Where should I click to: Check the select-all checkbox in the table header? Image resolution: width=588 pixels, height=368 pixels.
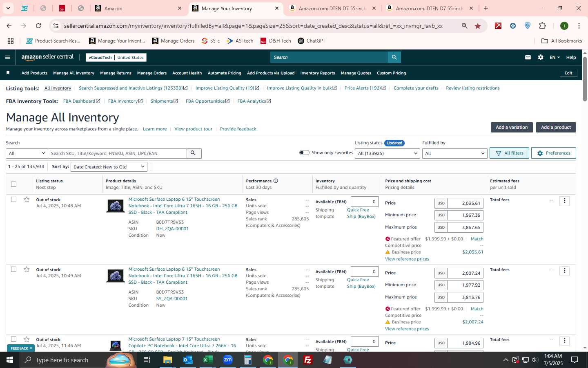(13, 184)
